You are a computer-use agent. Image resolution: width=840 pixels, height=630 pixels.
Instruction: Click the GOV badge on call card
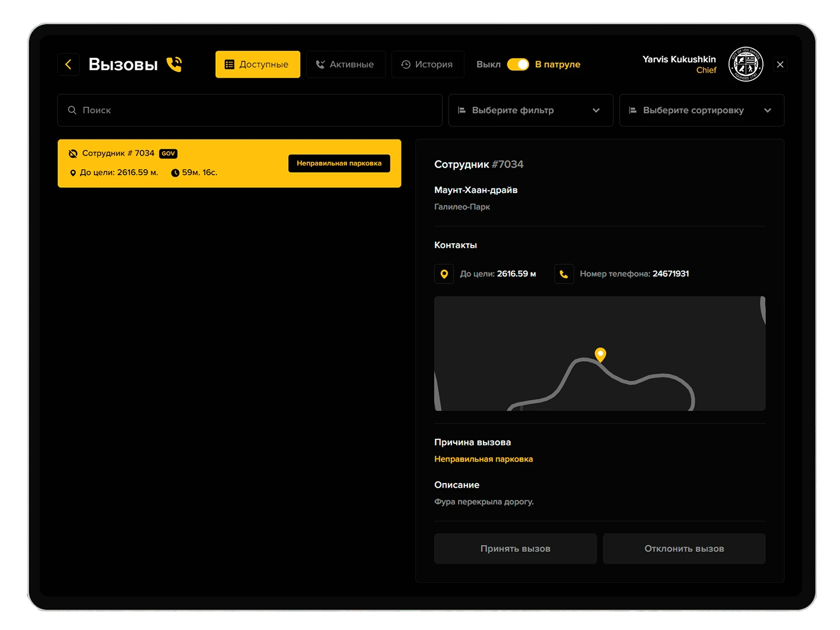[168, 153]
